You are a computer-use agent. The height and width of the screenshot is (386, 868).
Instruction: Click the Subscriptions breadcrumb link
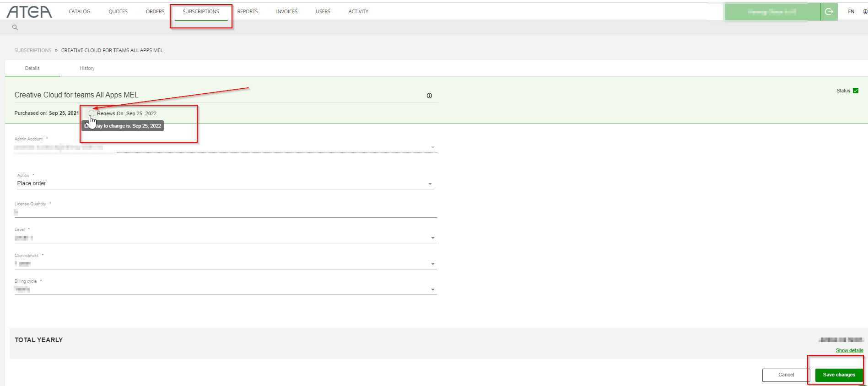(33, 50)
